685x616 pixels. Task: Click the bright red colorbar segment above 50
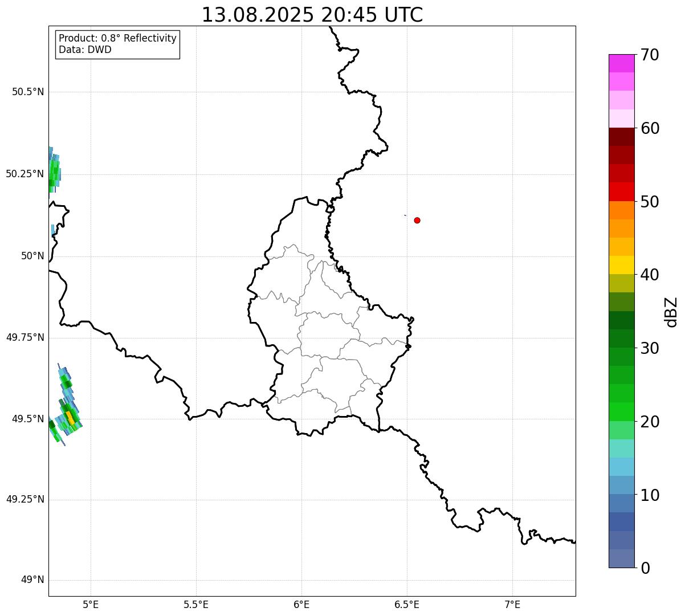tap(621, 191)
